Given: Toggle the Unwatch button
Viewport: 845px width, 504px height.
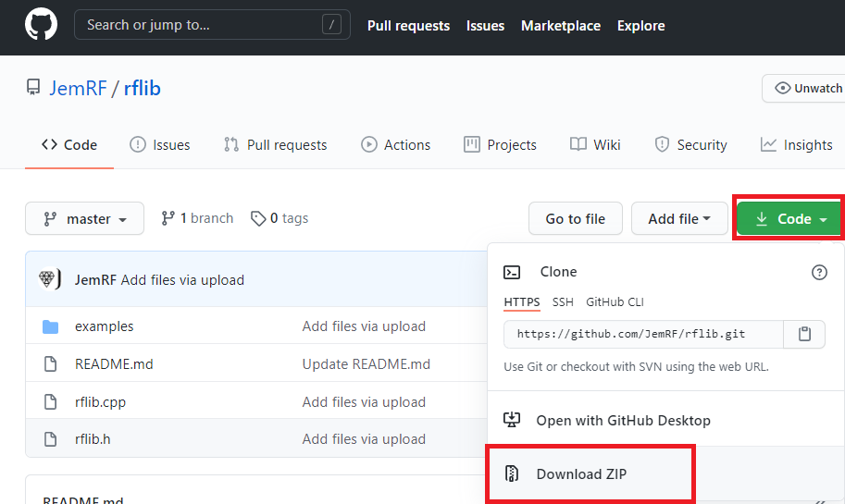Looking at the screenshot, I should pyautogui.click(x=803, y=88).
